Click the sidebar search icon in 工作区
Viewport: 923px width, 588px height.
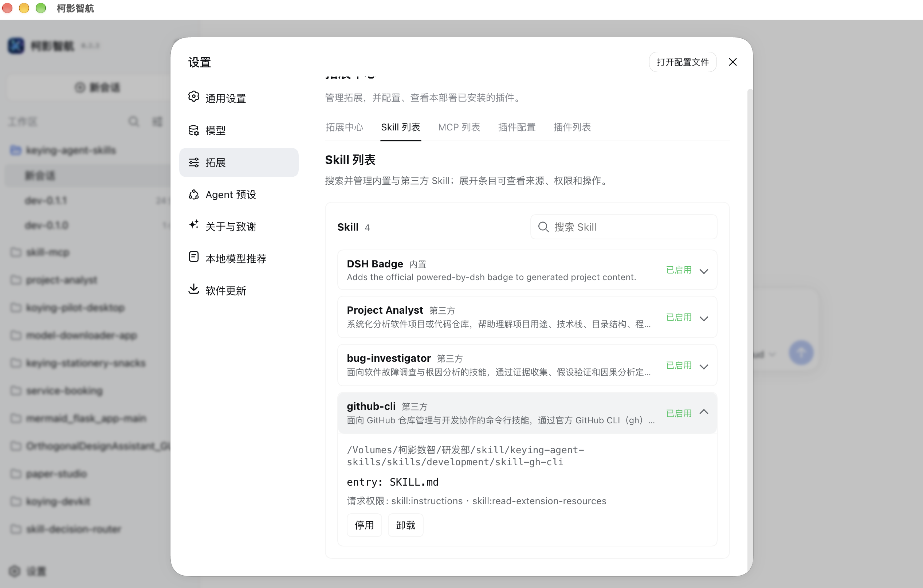(x=133, y=122)
